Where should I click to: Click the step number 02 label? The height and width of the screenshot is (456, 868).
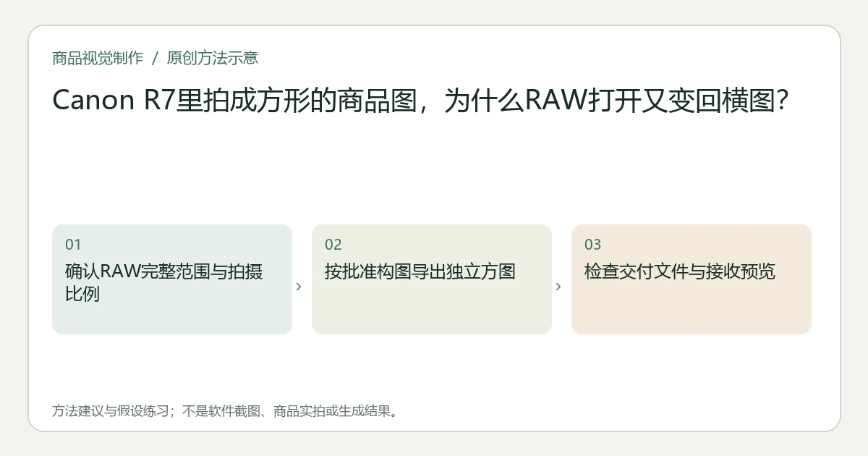click(x=333, y=245)
